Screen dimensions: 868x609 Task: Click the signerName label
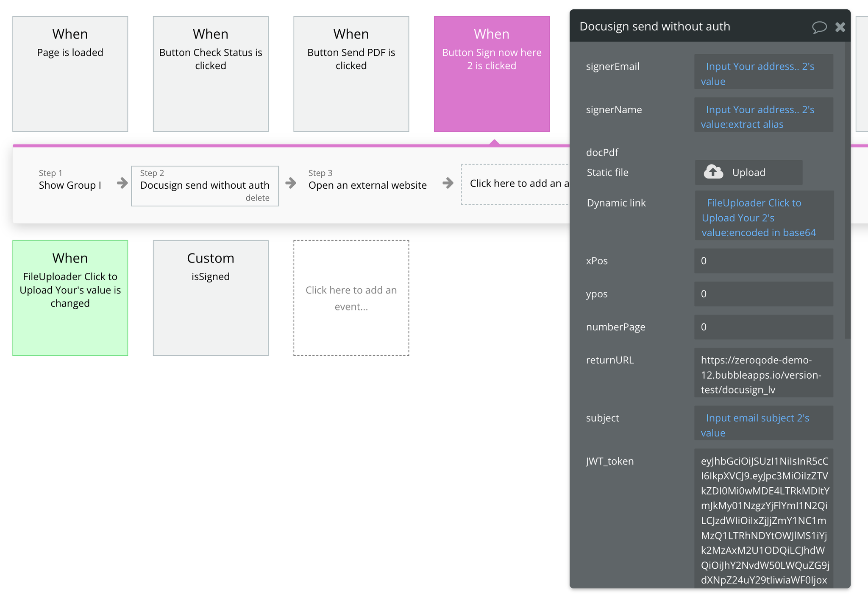(x=614, y=110)
